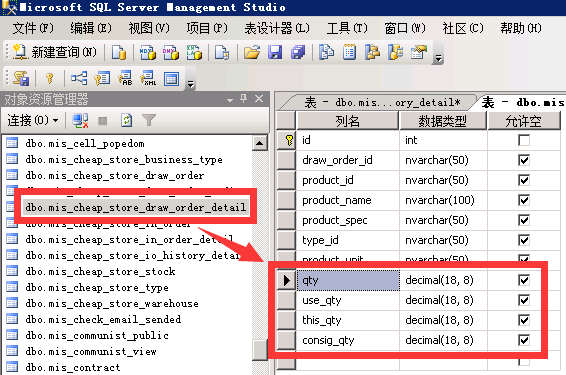
Task: Click the Relationships icon in table designer toolbar
Action: click(79, 78)
